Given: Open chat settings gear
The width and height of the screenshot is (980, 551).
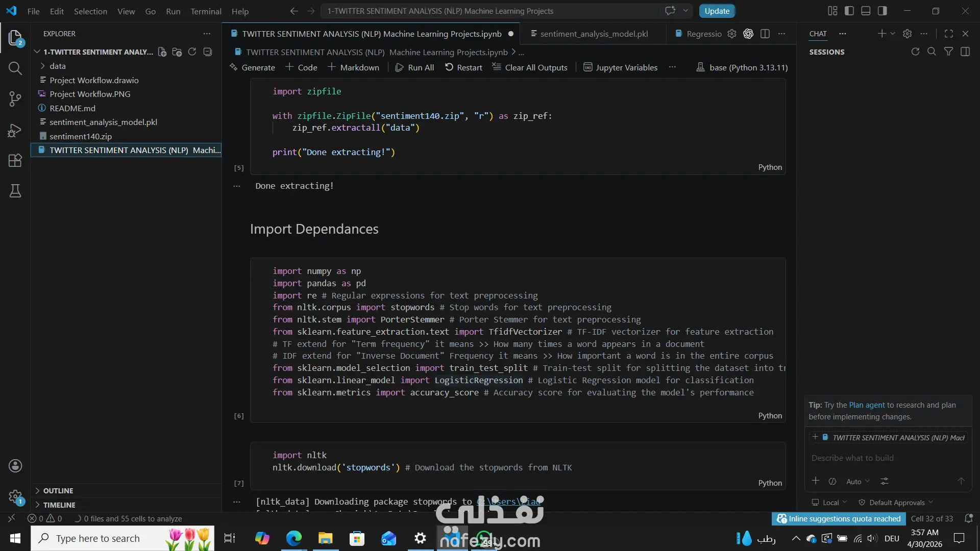Looking at the screenshot, I should (x=907, y=34).
